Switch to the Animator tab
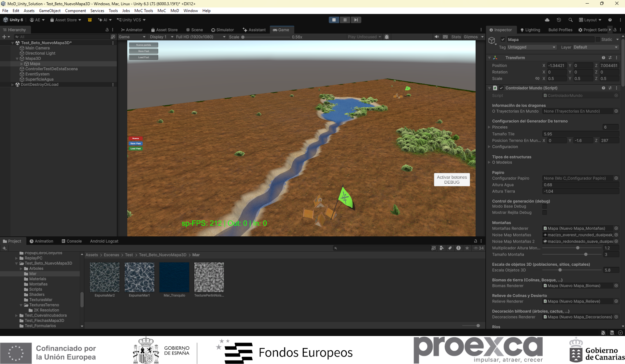 (x=132, y=30)
